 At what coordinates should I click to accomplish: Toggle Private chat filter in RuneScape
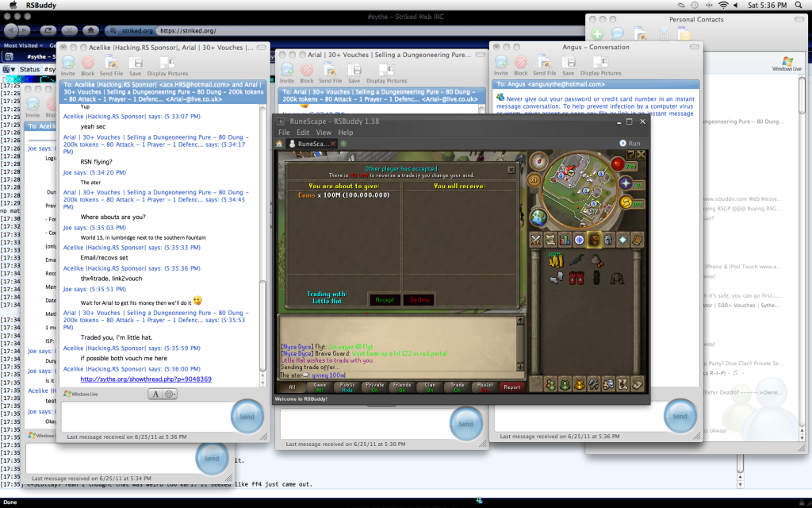[x=375, y=387]
